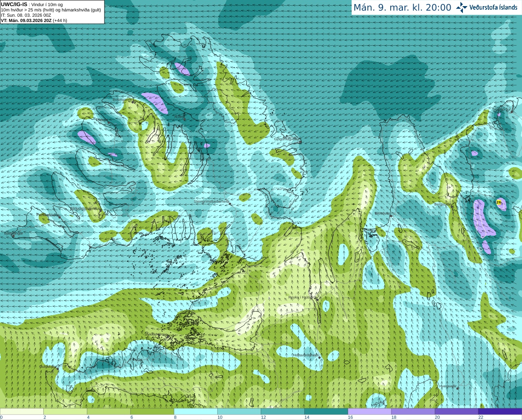Click the Gjögurflugvöllur station label
522x420 pixels.
tap(287, 139)
